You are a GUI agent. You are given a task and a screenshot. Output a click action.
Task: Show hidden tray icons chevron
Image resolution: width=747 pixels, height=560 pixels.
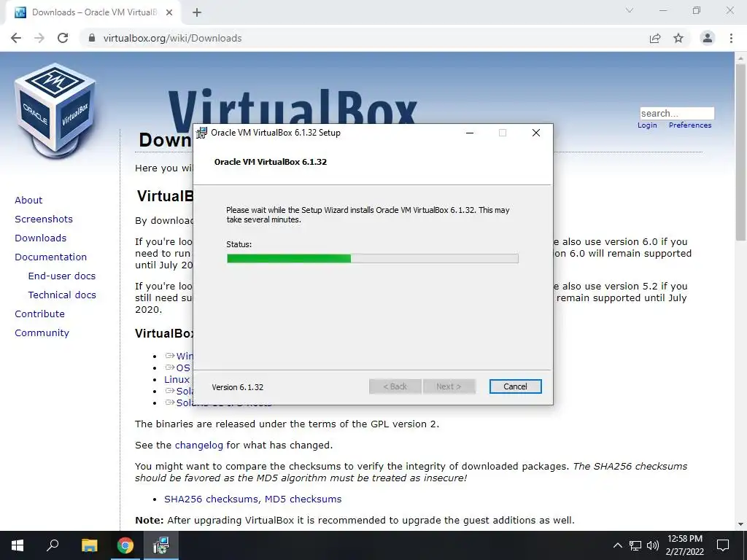click(x=617, y=545)
